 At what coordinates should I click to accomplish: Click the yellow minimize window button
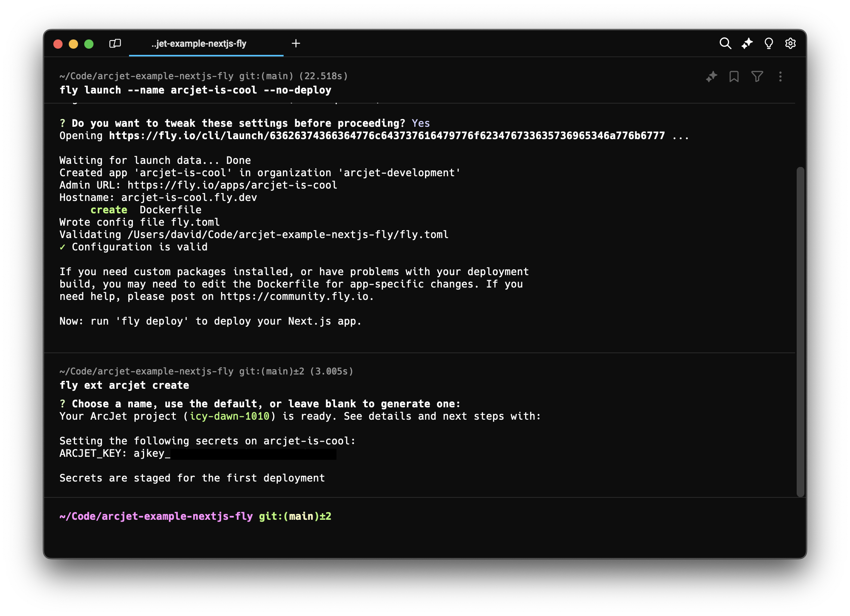pyautogui.click(x=73, y=44)
